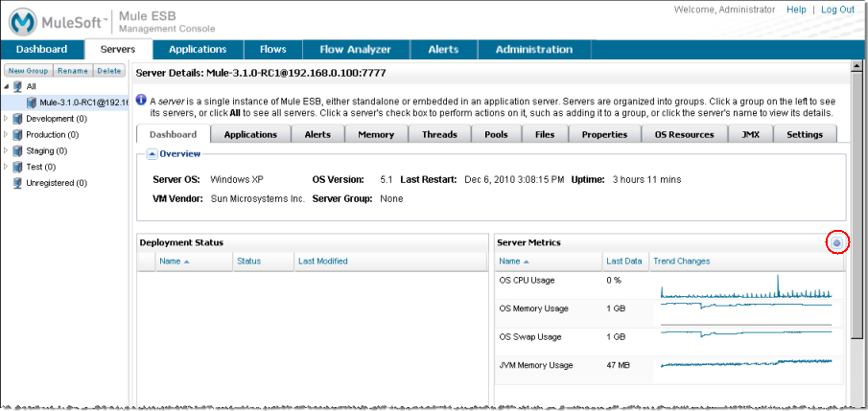Click the Unregistered group server icon

18,182
